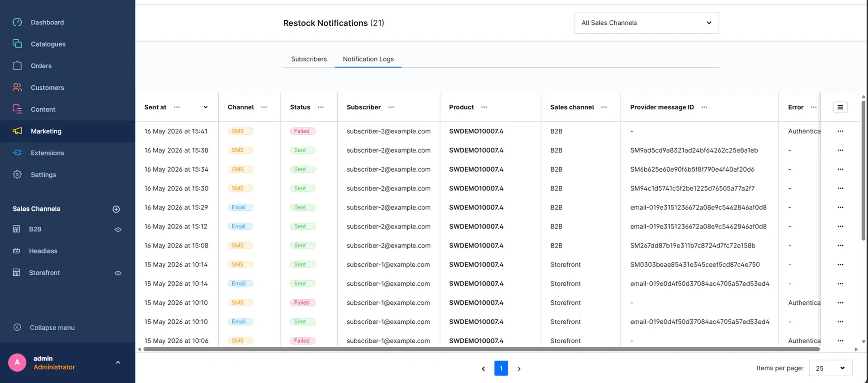Open Channel column options menu
This screenshot has height=383, width=868.
coord(264,107)
